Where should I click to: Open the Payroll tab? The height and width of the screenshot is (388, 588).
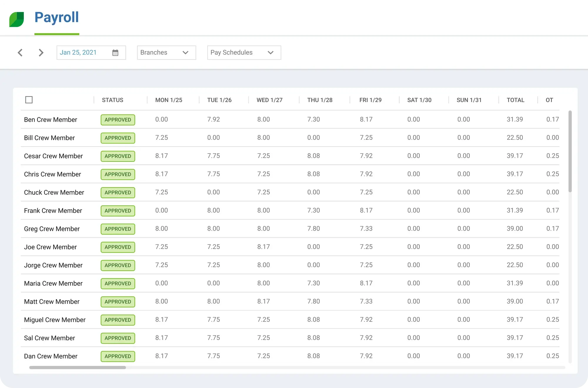point(56,18)
